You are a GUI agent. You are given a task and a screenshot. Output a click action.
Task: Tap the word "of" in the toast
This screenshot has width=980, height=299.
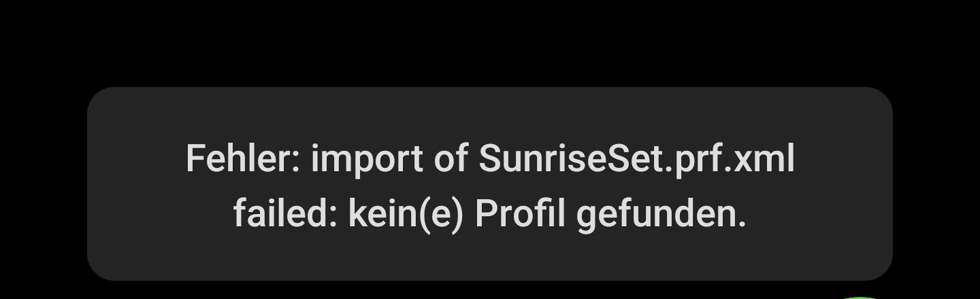[x=451, y=160]
